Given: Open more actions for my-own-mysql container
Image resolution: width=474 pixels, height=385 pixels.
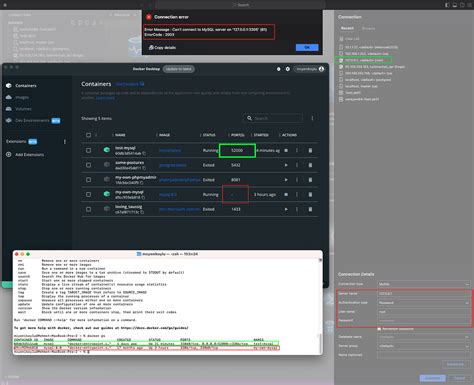Looking at the screenshot, I should pos(297,194).
